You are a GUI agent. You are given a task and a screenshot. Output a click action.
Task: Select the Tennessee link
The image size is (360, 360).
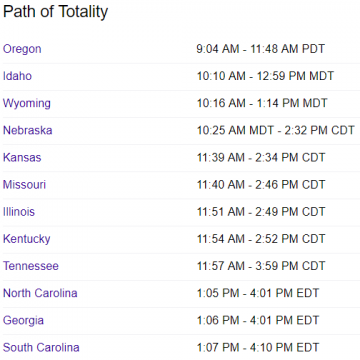coord(31,266)
